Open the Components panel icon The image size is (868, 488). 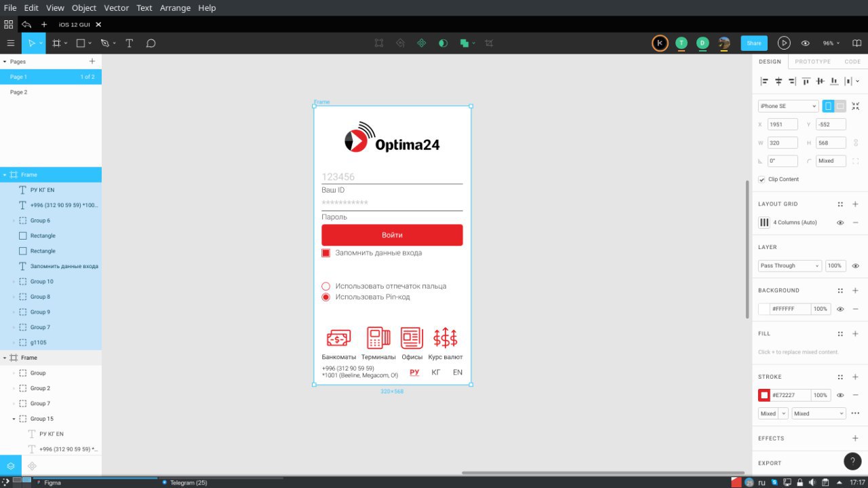[x=32, y=466]
